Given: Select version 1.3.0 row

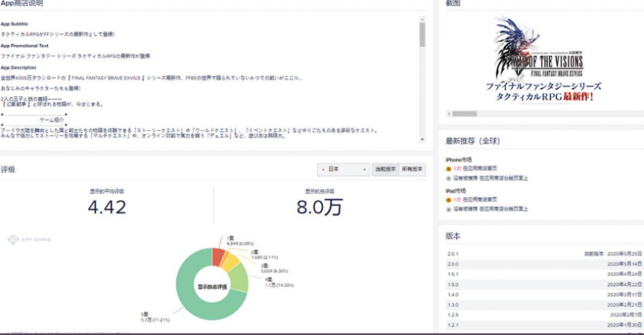Looking at the screenshot, I should [x=544, y=305].
